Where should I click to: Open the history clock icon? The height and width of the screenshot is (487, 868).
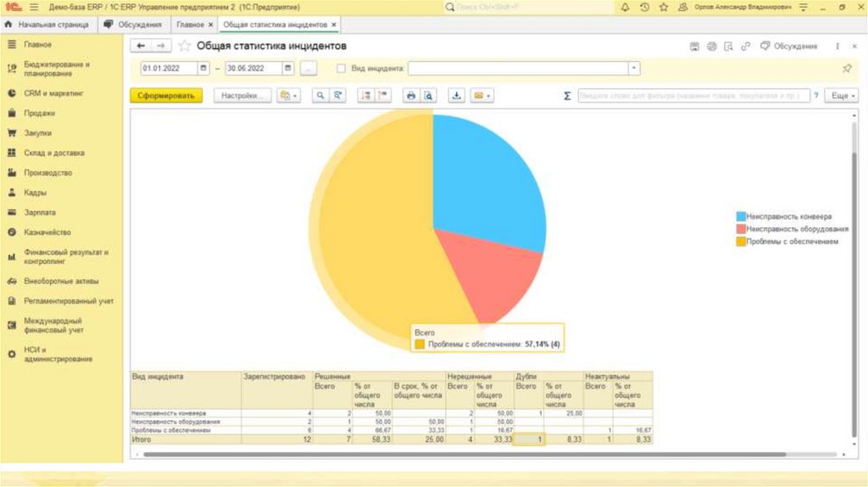[x=644, y=7]
